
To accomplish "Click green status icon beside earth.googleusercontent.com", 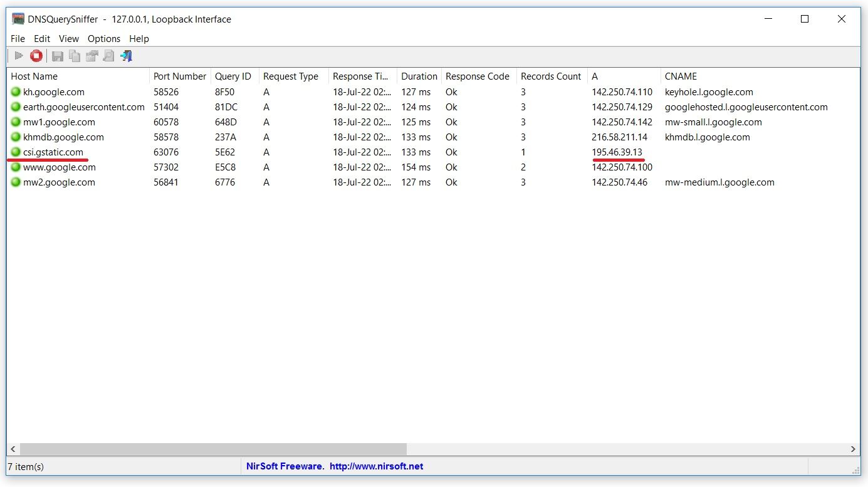I will 16,107.
